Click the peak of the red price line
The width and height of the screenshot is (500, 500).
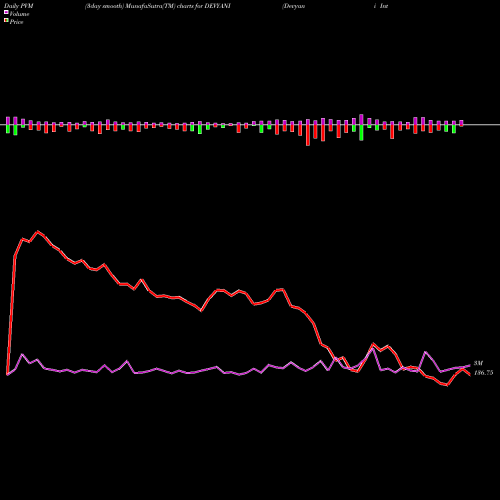click(x=38, y=231)
